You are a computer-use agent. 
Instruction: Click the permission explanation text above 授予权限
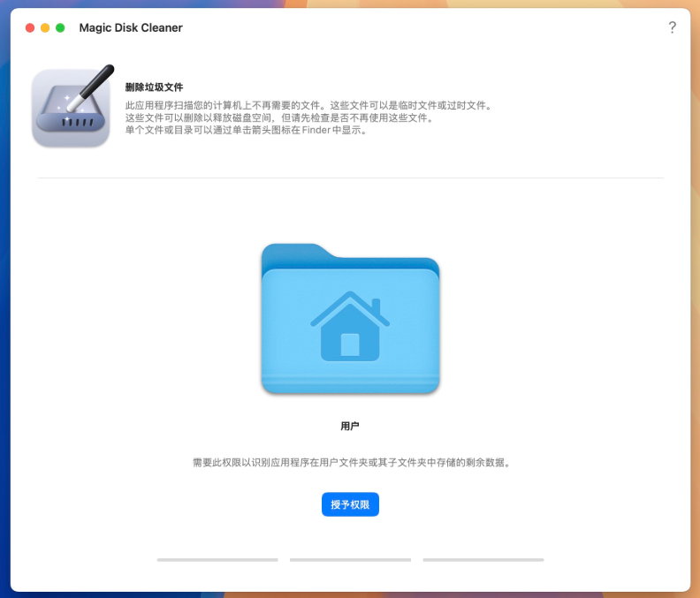click(x=350, y=462)
